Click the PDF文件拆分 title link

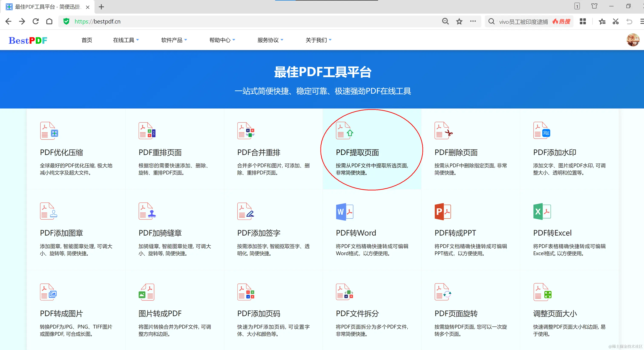pyautogui.click(x=357, y=313)
